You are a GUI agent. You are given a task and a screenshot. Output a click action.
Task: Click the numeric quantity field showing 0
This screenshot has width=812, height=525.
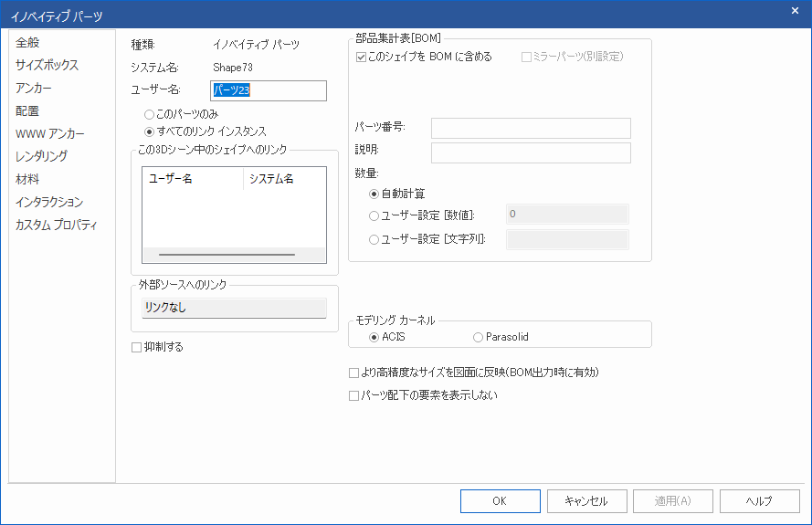click(567, 215)
